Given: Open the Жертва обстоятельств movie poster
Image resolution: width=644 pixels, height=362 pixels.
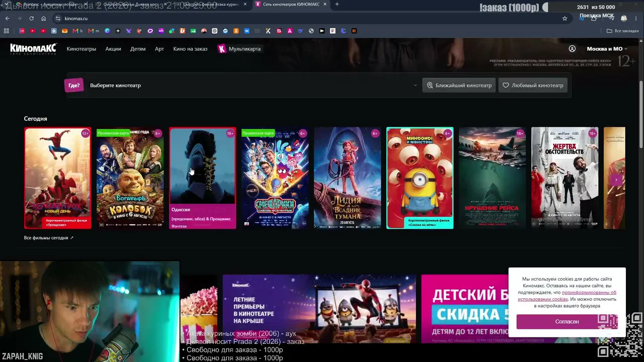Looking at the screenshot, I should pos(565,178).
